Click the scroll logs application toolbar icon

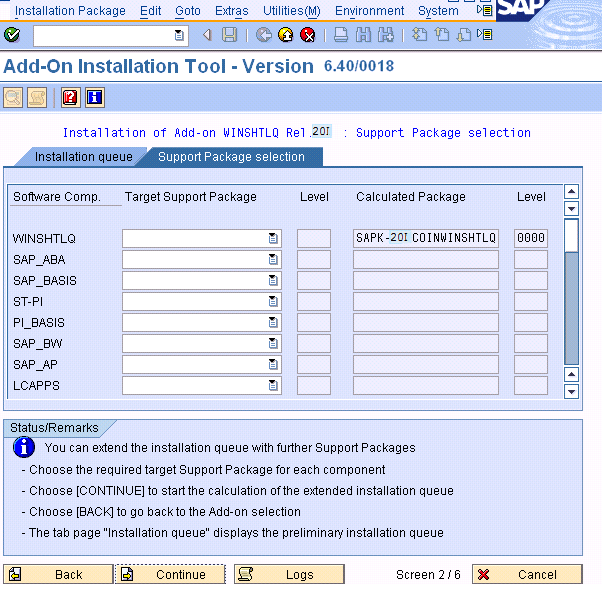[37, 98]
